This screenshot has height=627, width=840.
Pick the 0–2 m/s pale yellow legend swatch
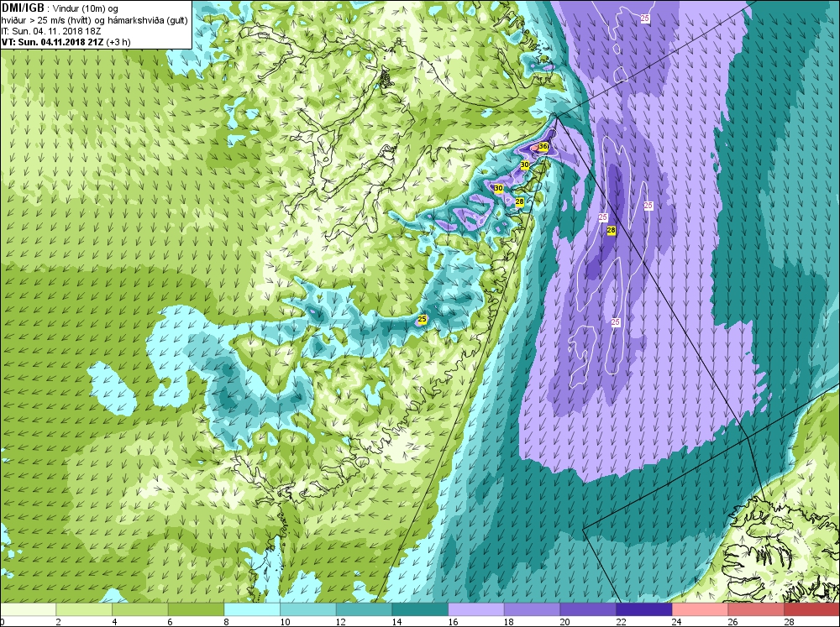[28, 609]
